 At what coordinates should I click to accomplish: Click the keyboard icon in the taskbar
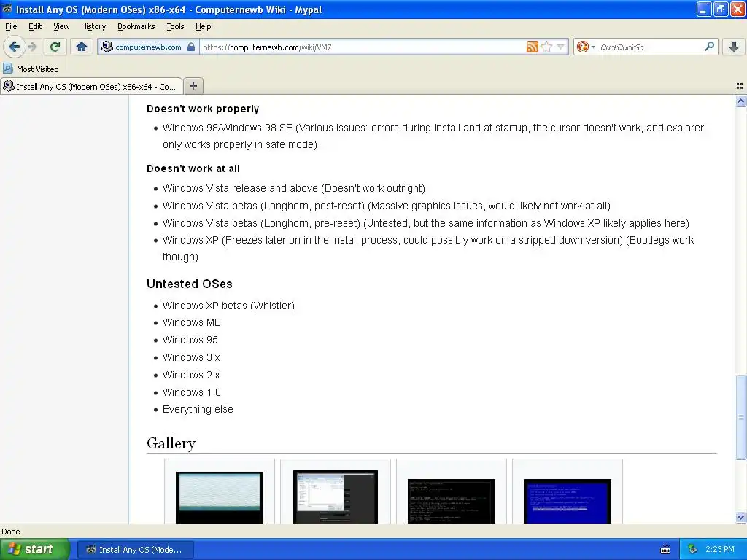pos(665,550)
